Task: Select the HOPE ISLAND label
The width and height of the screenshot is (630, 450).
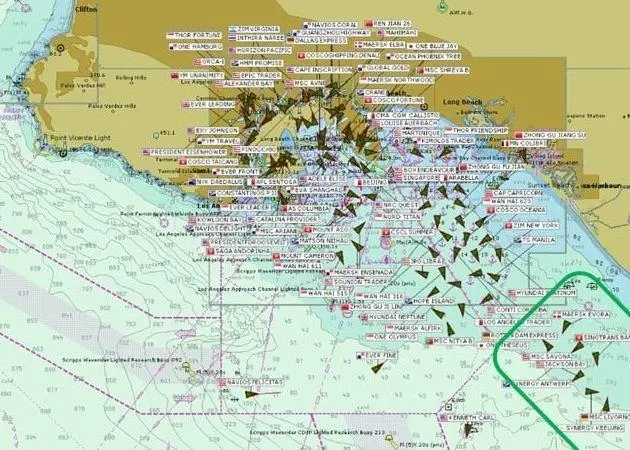Action: tap(430, 301)
